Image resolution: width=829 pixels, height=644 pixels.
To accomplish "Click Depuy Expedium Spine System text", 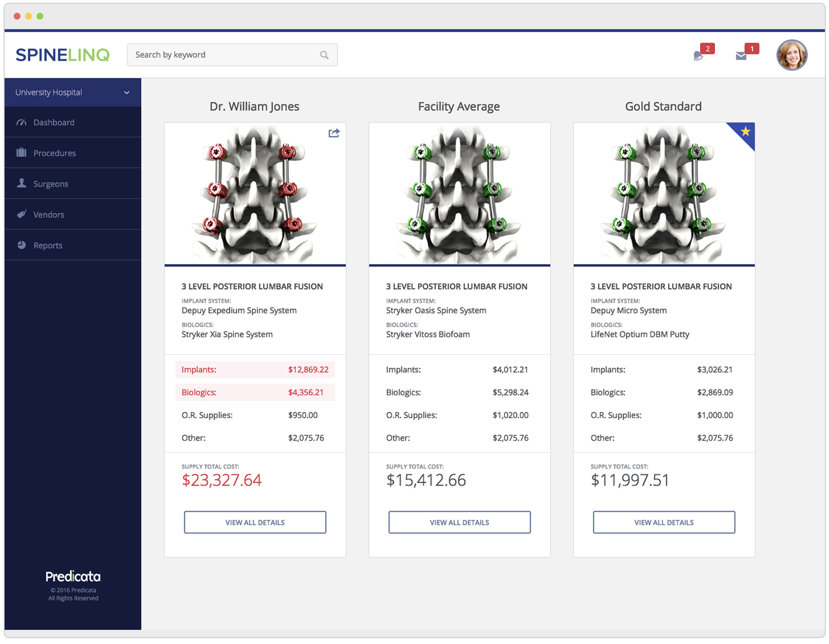I will click(239, 311).
